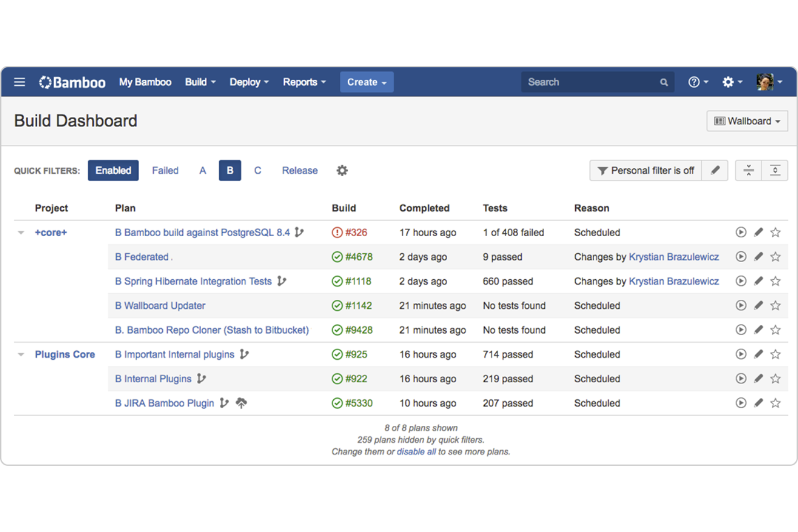The image size is (798, 532).
Task: Click the disable all filters link
Action: (x=416, y=452)
